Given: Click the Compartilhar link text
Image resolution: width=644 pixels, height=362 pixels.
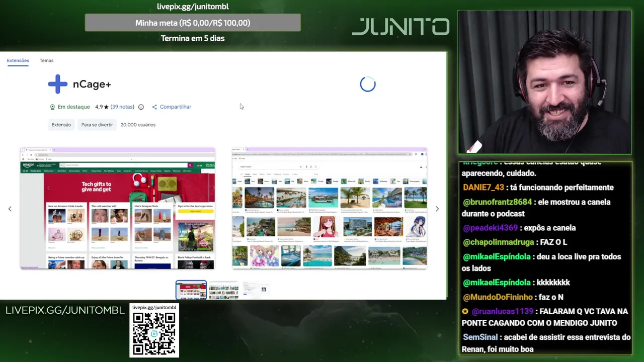Looking at the screenshot, I should (176, 107).
